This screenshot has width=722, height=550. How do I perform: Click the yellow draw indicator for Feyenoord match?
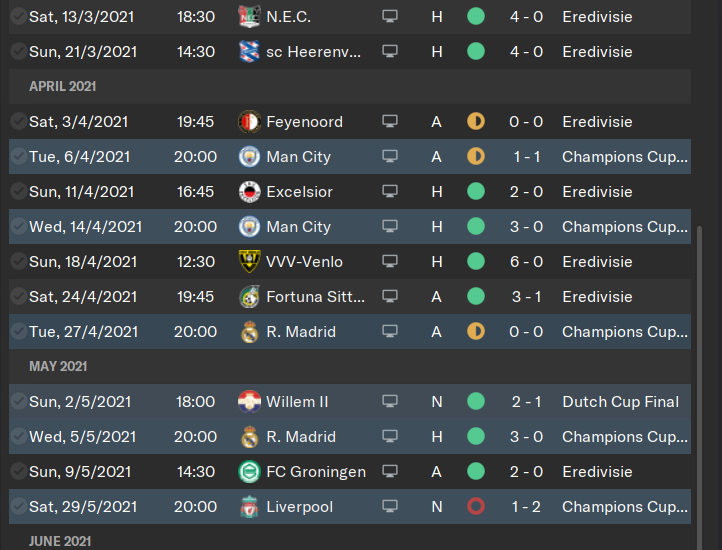coord(476,122)
